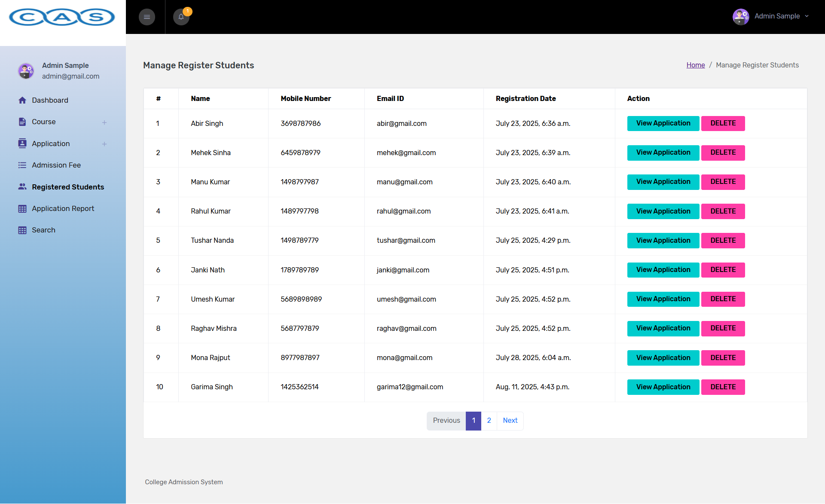Screen dimensions: 825x504
Task: Click the mobile number 3698787986
Action: click(x=300, y=123)
